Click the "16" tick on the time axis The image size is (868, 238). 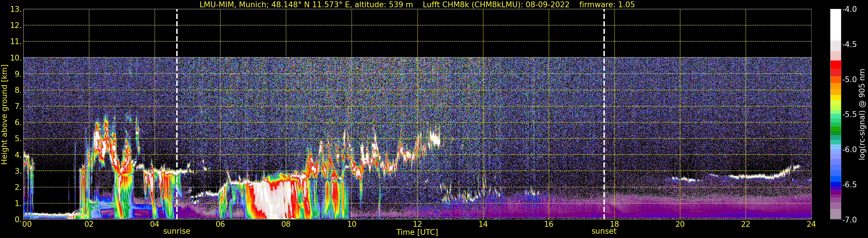(548, 224)
